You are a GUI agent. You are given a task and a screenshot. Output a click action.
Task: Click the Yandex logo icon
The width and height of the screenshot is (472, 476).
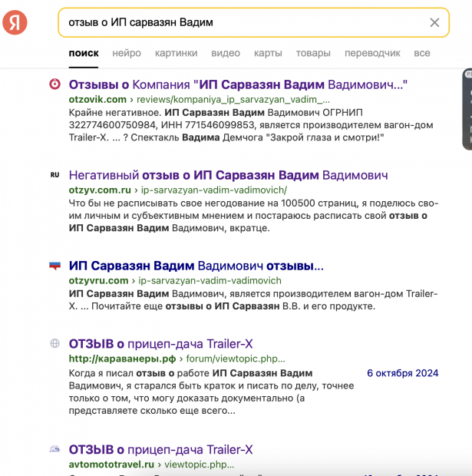click(x=15, y=22)
